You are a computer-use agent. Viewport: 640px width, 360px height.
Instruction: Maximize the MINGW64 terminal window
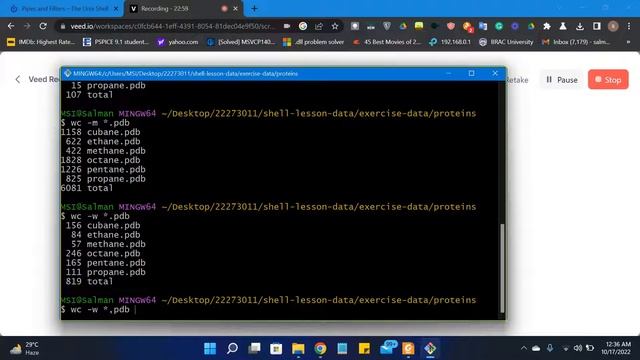tap(471, 73)
